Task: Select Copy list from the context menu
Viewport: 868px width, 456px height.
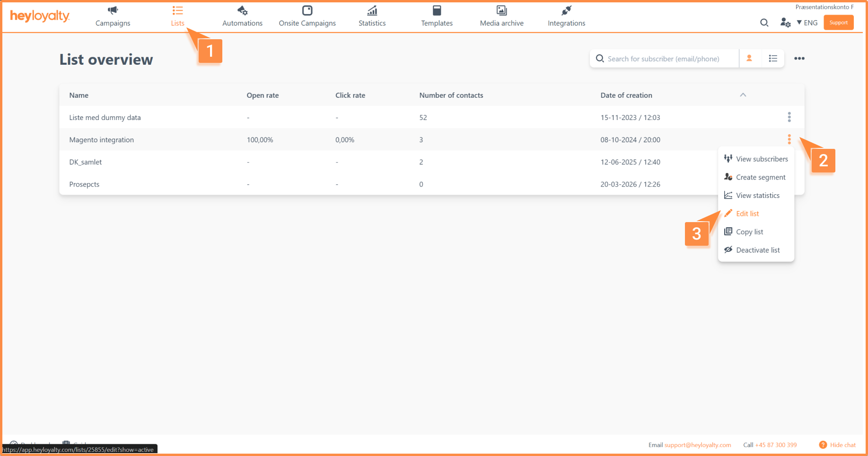Action: pyautogui.click(x=749, y=232)
